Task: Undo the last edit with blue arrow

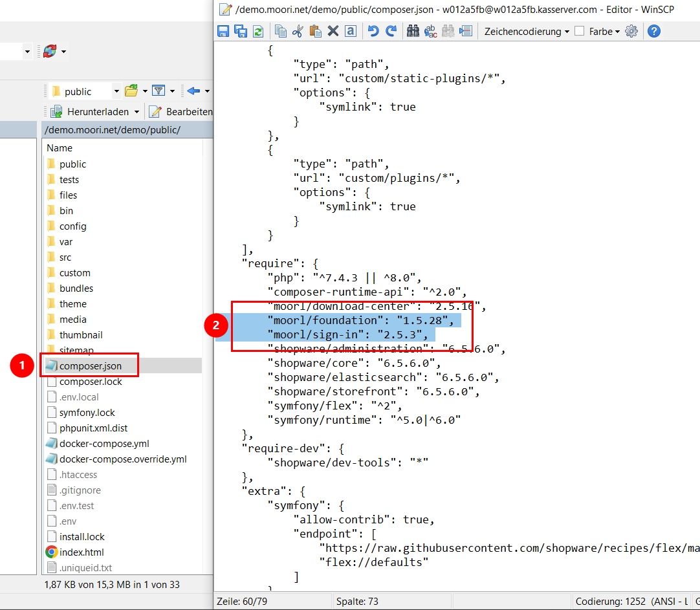Action: [373, 31]
